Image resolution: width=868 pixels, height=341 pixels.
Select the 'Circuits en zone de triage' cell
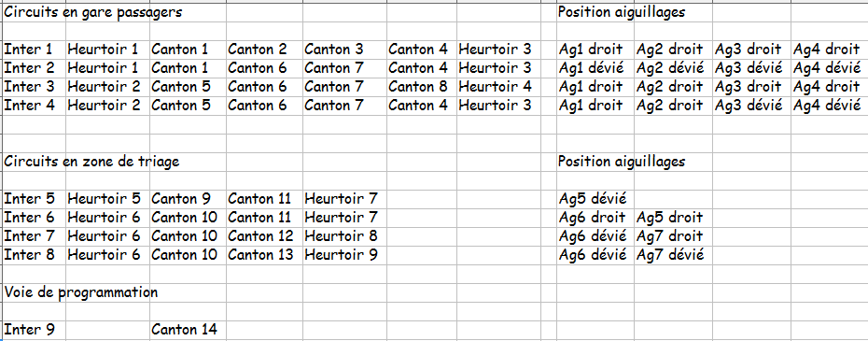pyautogui.click(x=91, y=162)
